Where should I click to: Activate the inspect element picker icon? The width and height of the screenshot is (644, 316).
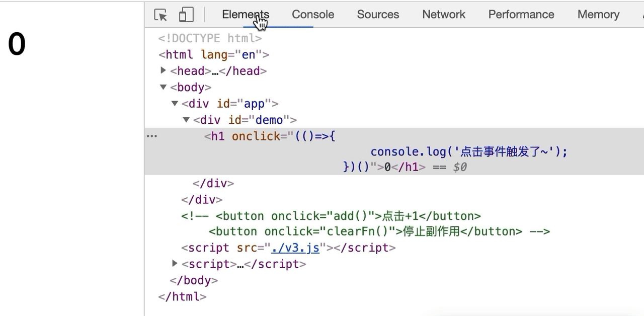click(x=160, y=15)
